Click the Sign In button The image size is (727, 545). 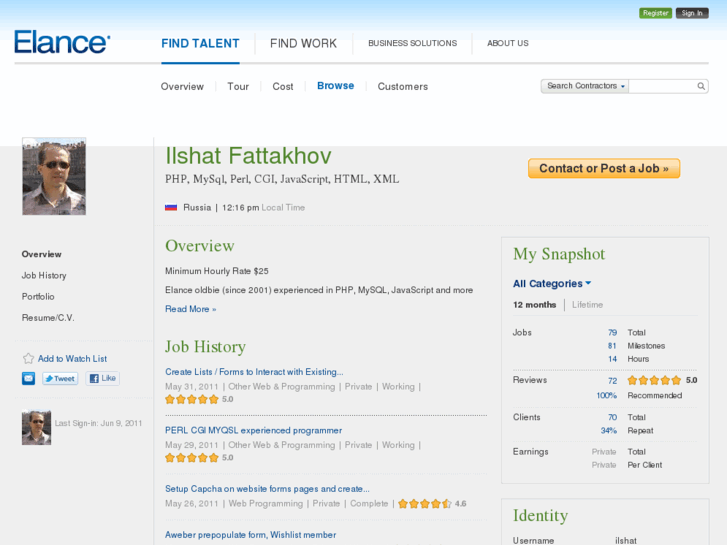pyautogui.click(x=692, y=13)
